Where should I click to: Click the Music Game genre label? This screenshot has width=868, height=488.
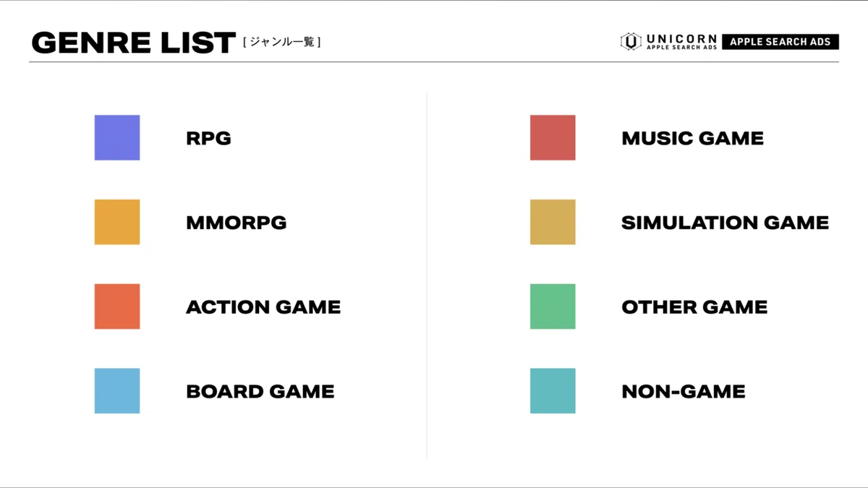692,138
